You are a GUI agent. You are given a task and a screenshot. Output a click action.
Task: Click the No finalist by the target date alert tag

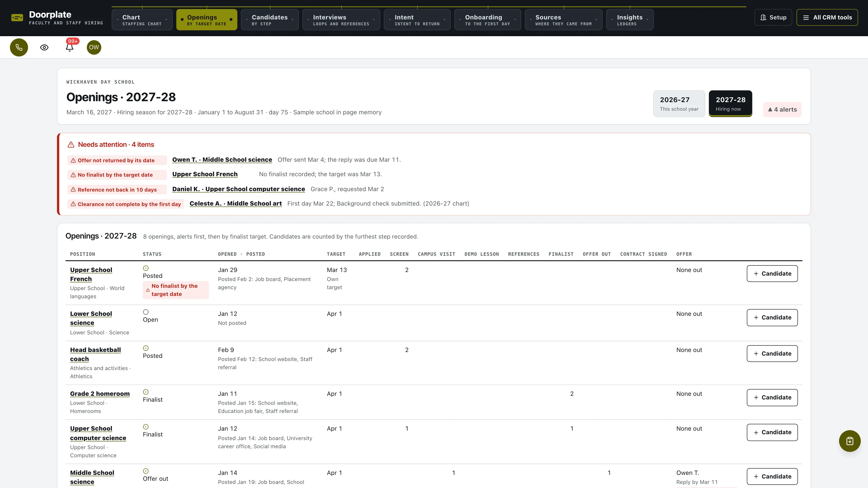pyautogui.click(x=117, y=175)
